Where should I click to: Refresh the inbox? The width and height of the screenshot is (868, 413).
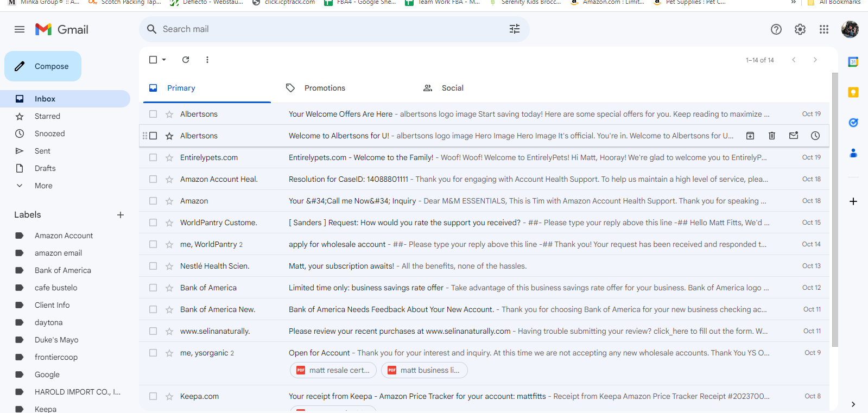point(186,60)
